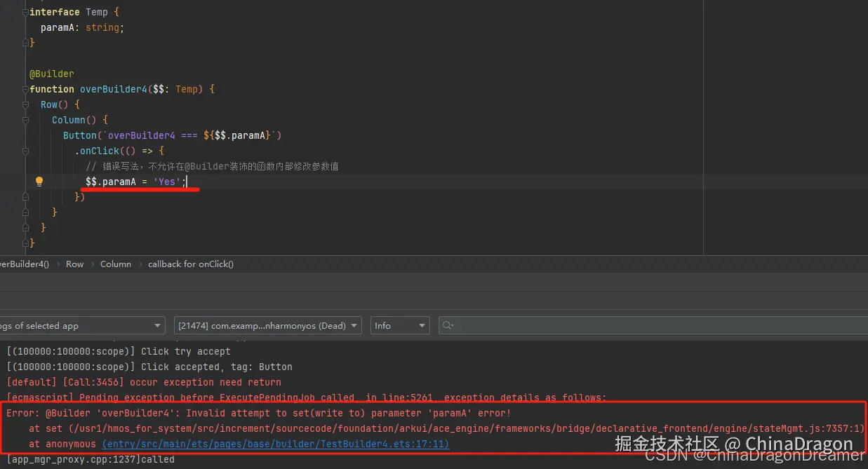Click 'function overBuilder4($$: Temp) {' line
Image resolution: width=868 pixels, height=469 pixels.
(x=122, y=89)
